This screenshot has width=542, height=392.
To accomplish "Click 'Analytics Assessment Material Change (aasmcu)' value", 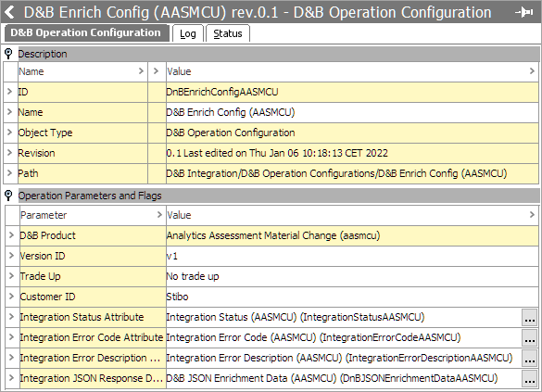I will pyautogui.click(x=273, y=235).
